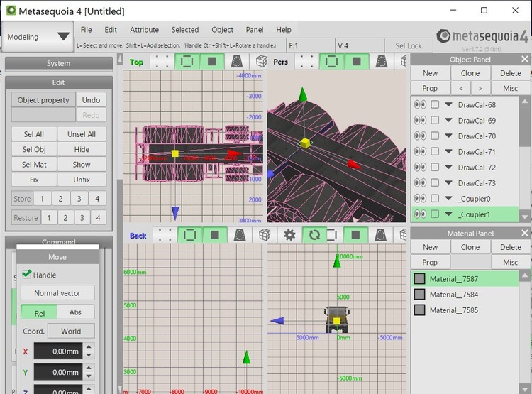Collapse the DrawCal-71 triangle expander

(x=448, y=151)
